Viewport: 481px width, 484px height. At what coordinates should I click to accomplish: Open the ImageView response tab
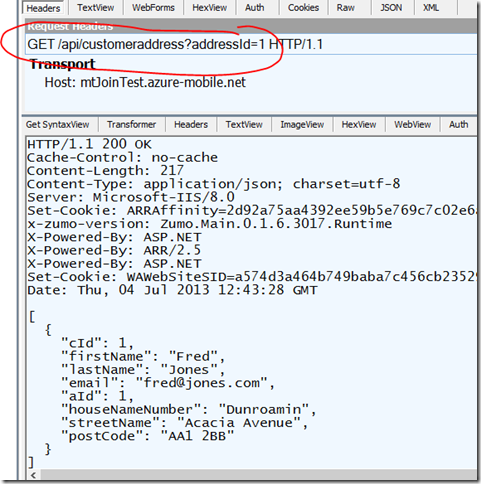pyautogui.click(x=302, y=125)
